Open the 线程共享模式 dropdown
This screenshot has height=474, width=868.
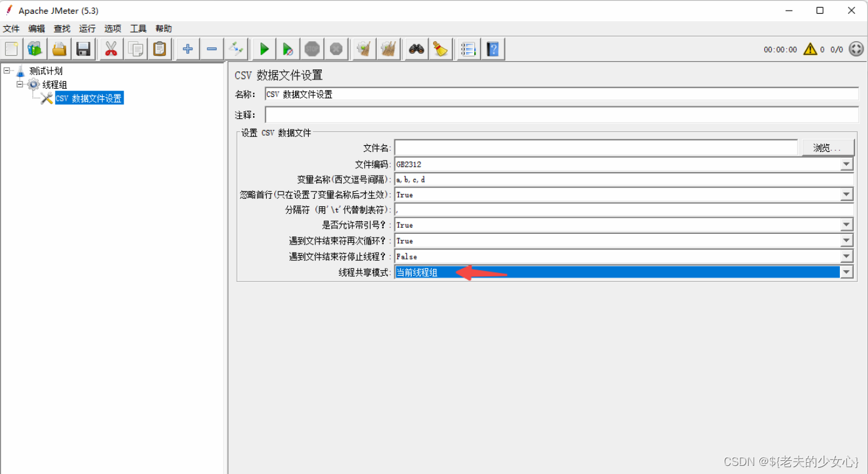[847, 272]
